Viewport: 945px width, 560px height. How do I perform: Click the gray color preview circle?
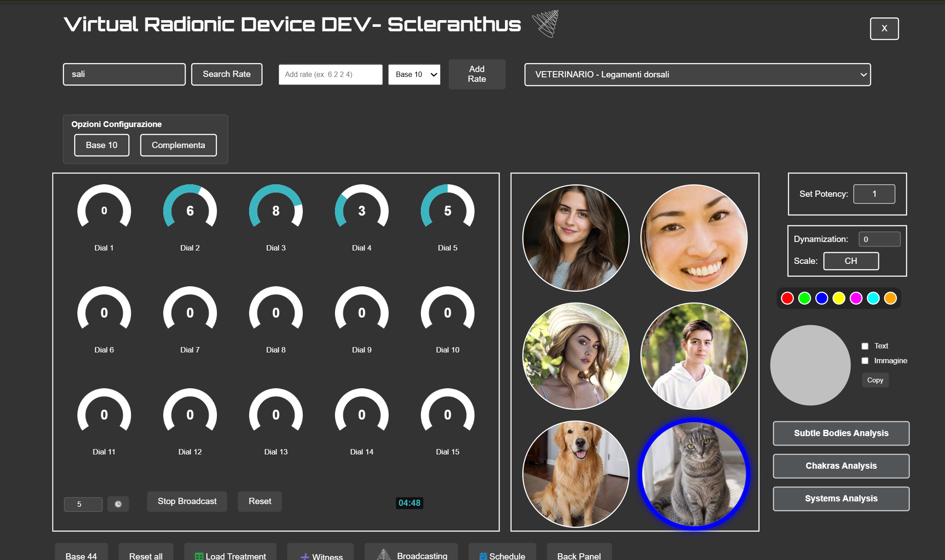pyautogui.click(x=810, y=365)
